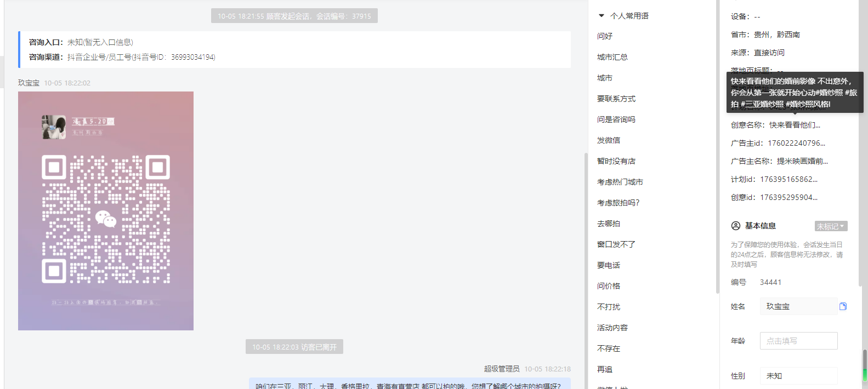The image size is (868, 389).
Task: Click the 创意id row
Action: coord(774,197)
